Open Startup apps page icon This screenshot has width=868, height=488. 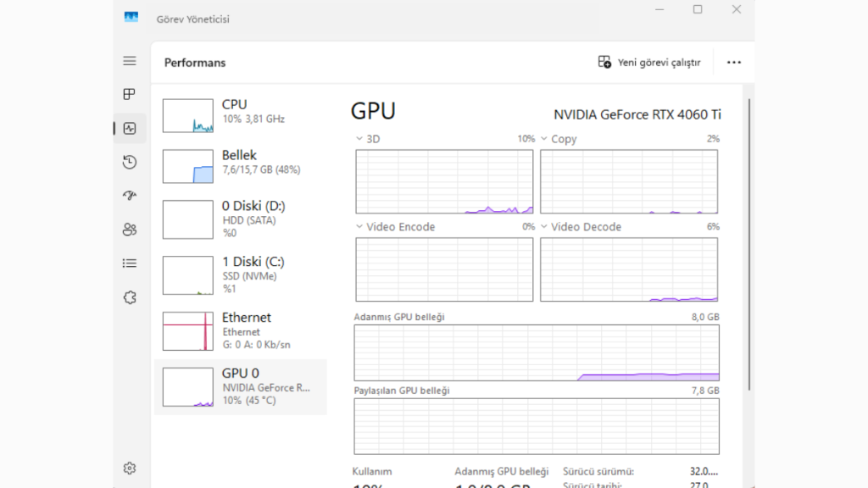(x=130, y=196)
